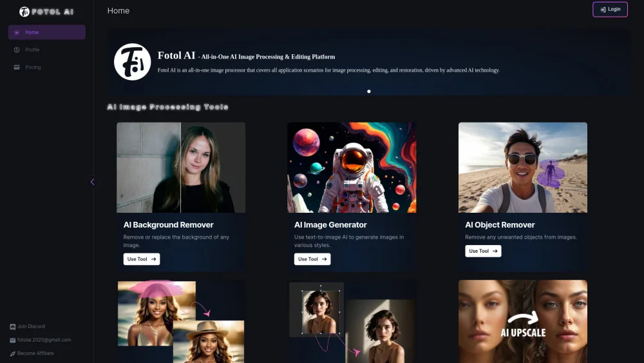Open the portrait crop-expand tool thumbnail
The image size is (644, 363).
[x=352, y=322]
